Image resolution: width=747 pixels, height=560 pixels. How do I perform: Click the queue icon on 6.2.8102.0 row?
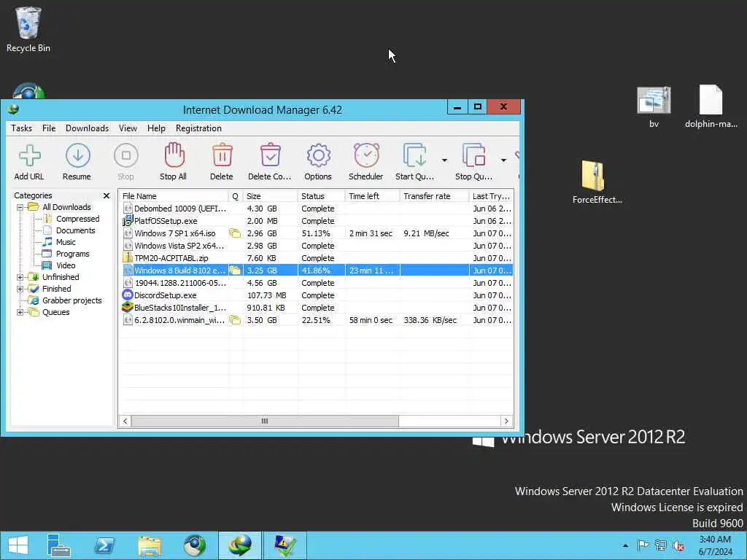tap(235, 320)
